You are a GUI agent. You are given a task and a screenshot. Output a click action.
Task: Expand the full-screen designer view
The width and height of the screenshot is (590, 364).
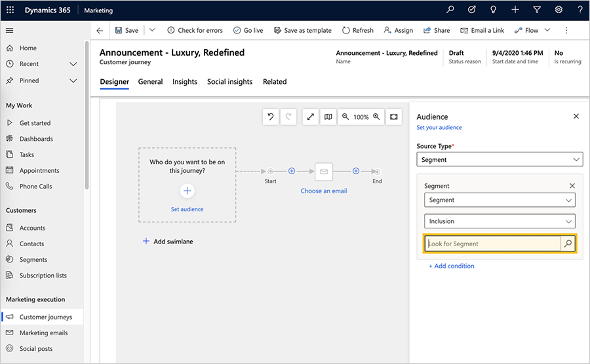pyautogui.click(x=311, y=117)
